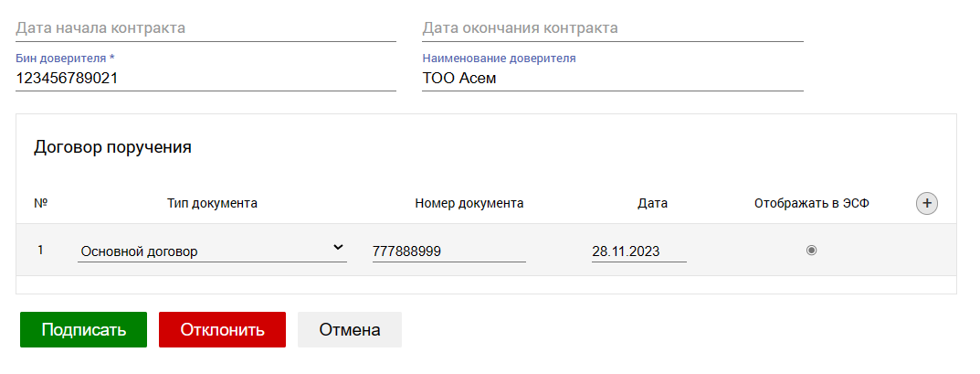Click the document number field 777888999
This screenshot has height=374, width=980.
(448, 251)
